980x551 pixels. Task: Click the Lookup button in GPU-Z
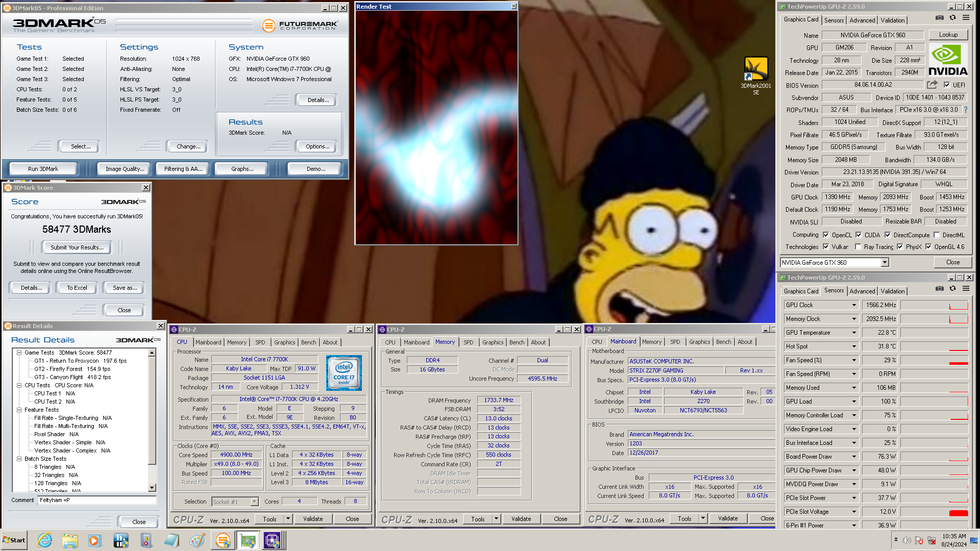[948, 35]
